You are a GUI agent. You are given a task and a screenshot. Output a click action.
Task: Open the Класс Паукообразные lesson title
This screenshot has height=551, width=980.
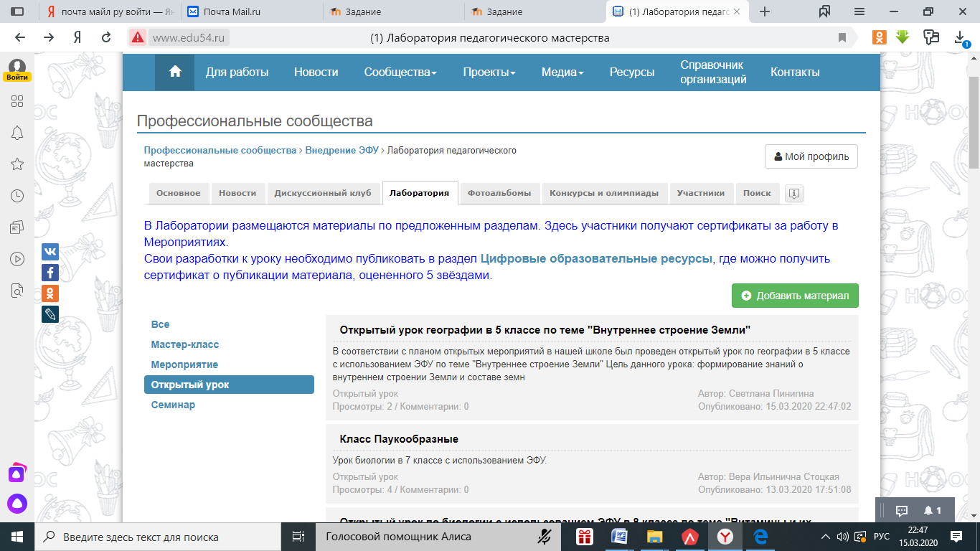click(x=399, y=438)
